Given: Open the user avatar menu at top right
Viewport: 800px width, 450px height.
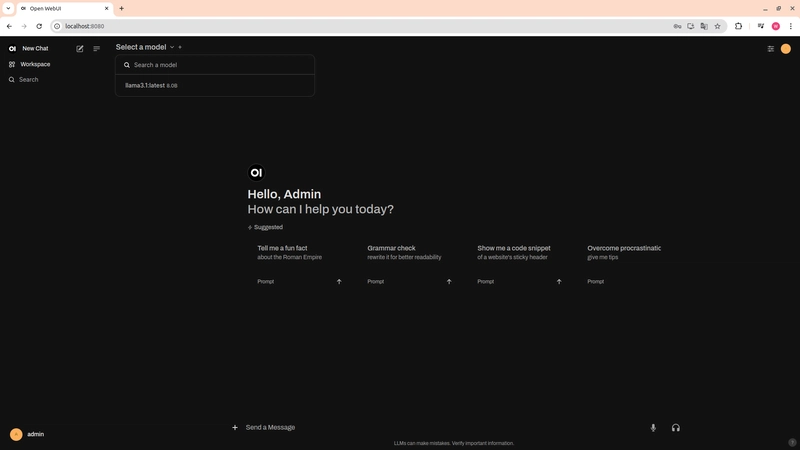Looking at the screenshot, I should coord(786,48).
